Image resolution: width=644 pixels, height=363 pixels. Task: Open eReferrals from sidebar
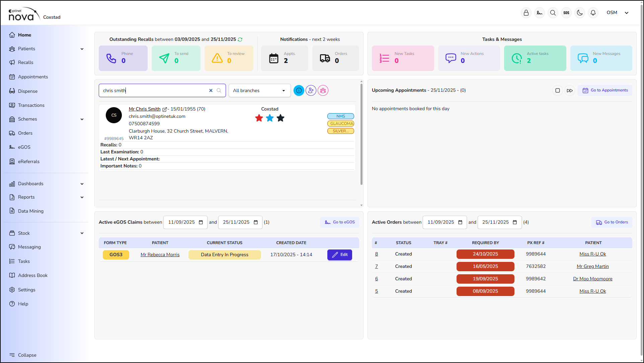29,161
